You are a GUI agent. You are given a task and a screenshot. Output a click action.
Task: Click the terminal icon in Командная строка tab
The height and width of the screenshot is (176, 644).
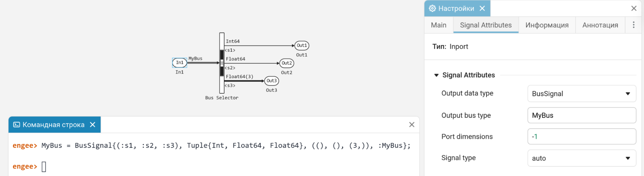tap(16, 125)
